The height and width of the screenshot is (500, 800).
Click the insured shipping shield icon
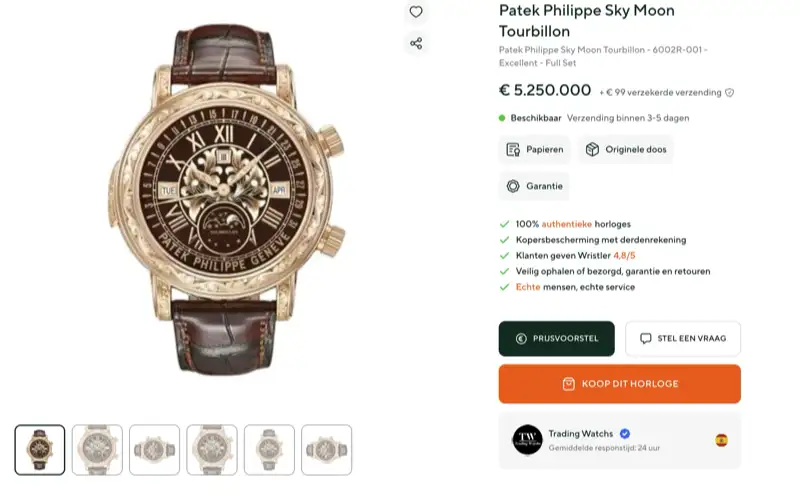pyautogui.click(x=730, y=92)
